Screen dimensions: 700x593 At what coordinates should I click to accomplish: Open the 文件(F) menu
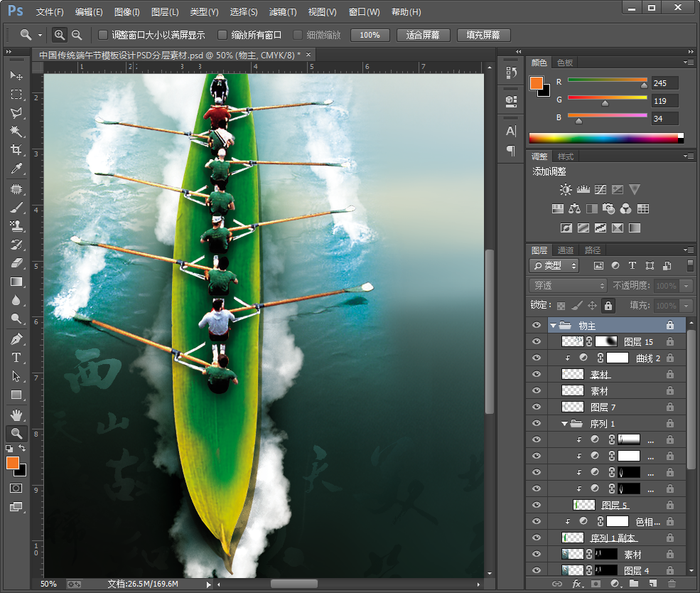(x=50, y=12)
